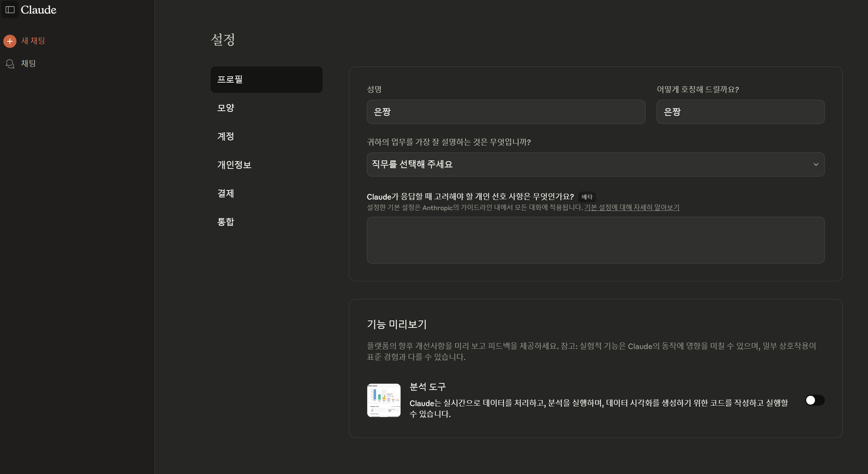The height and width of the screenshot is (474, 868).
Task: Click the 어떻게 호칭해 드릴까요 input field
Action: point(740,112)
